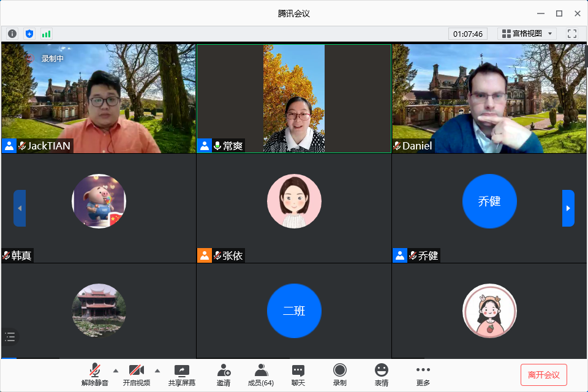Click 张依's orange user badge icon
Viewport: 588px width, 392px height.
point(205,256)
